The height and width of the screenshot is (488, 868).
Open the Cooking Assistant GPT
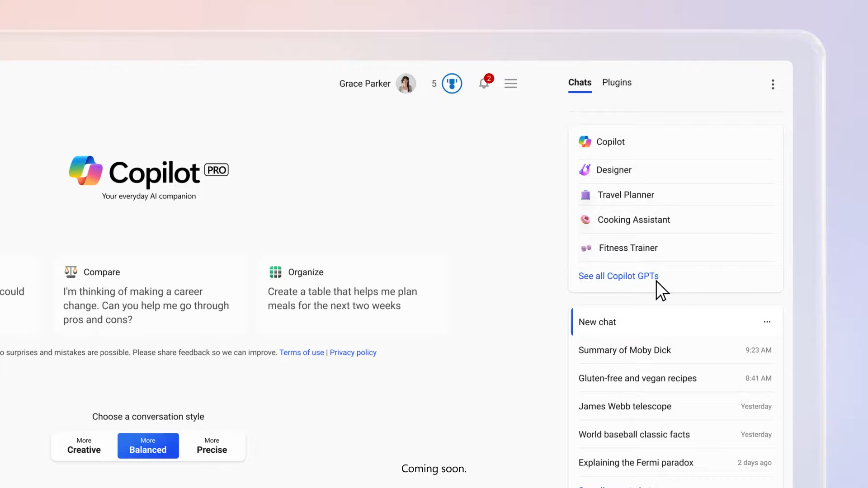633,220
